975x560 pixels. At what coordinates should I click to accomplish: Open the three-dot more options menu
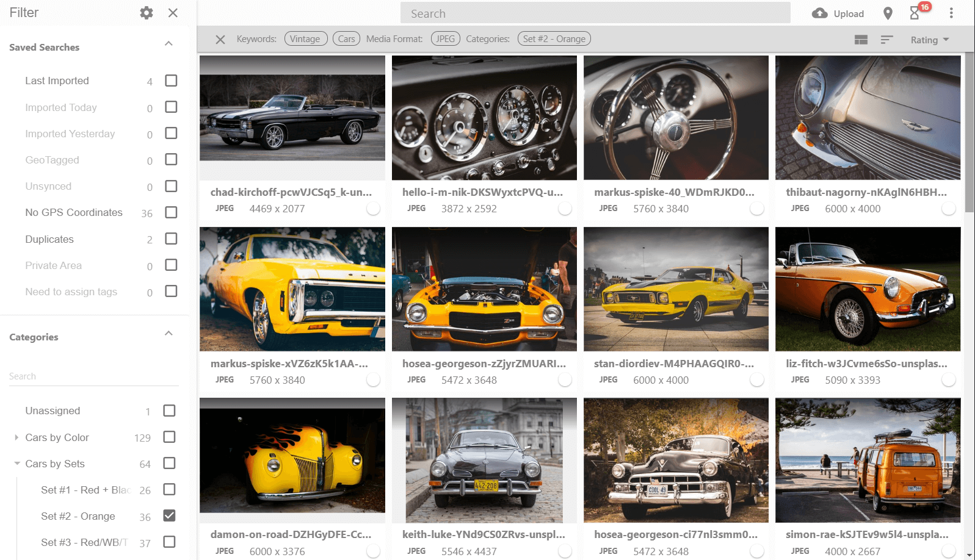click(x=951, y=13)
